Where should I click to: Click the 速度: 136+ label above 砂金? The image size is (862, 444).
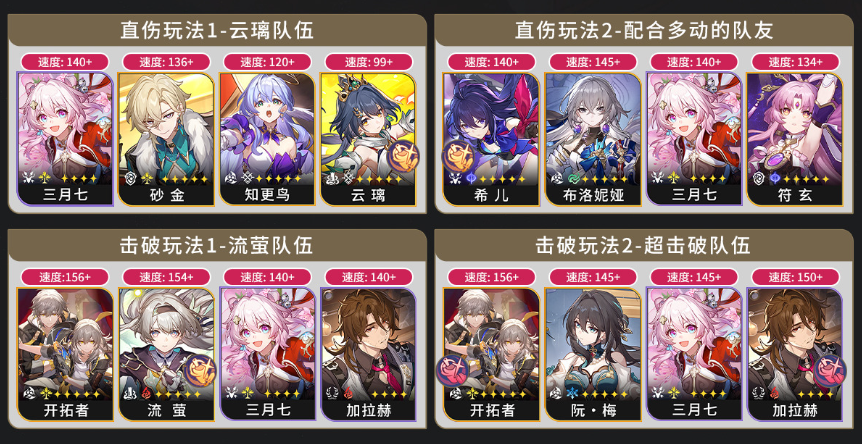(166, 62)
